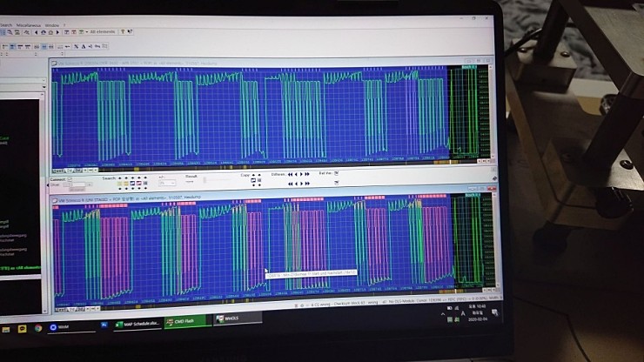The image size is (644, 362).
Task: Click the Copy window icon
Action: (253, 180)
